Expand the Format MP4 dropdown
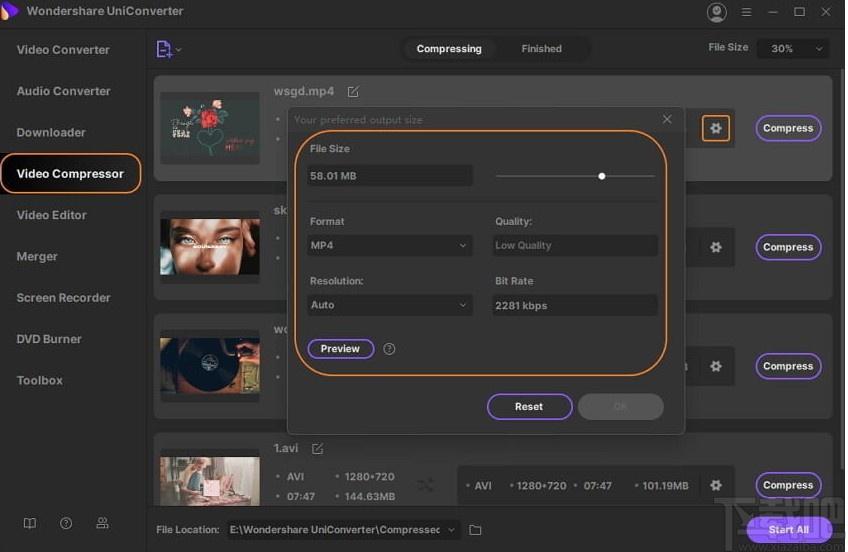Screen dimensions: 848x552 389,245
